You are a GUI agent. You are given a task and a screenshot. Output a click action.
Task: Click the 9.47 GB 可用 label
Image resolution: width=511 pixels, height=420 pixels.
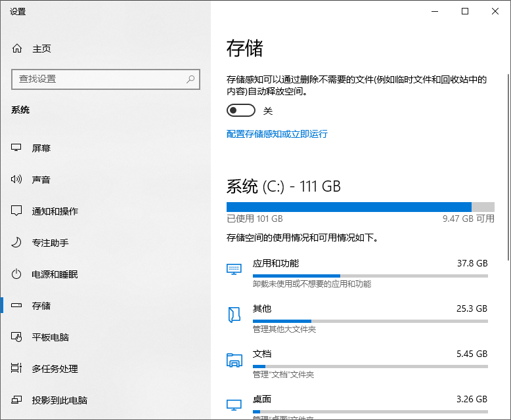coord(468,219)
